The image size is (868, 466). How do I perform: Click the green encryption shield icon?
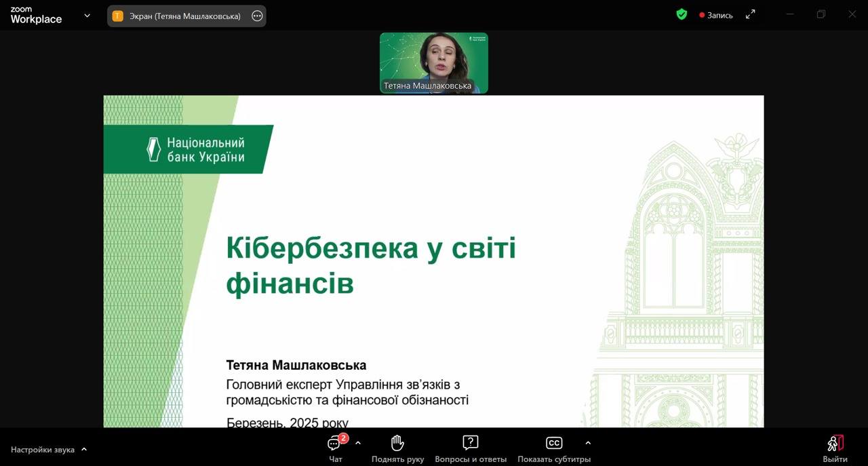[682, 14]
